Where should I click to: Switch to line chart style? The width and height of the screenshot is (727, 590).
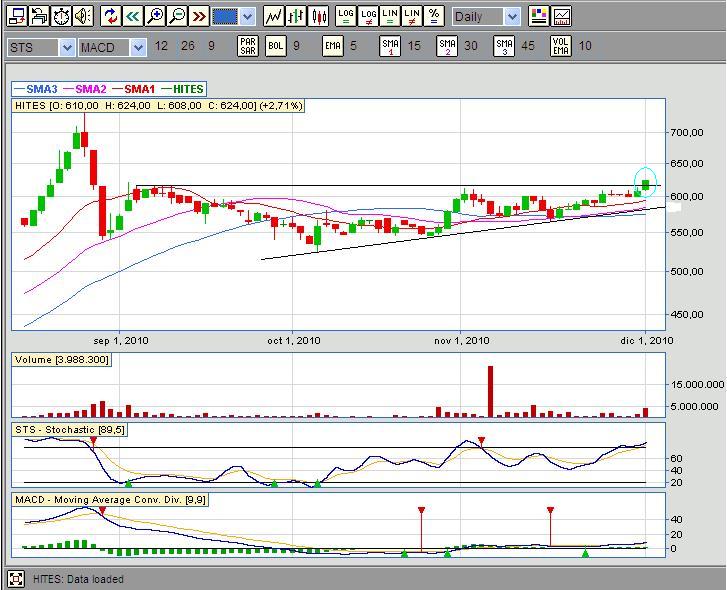[x=274, y=17]
